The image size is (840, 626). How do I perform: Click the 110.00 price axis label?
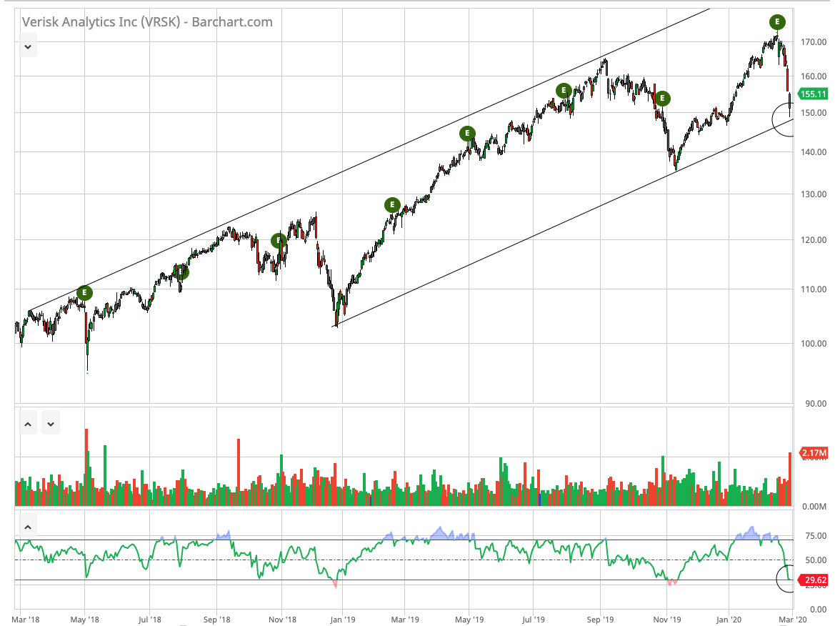tap(814, 289)
